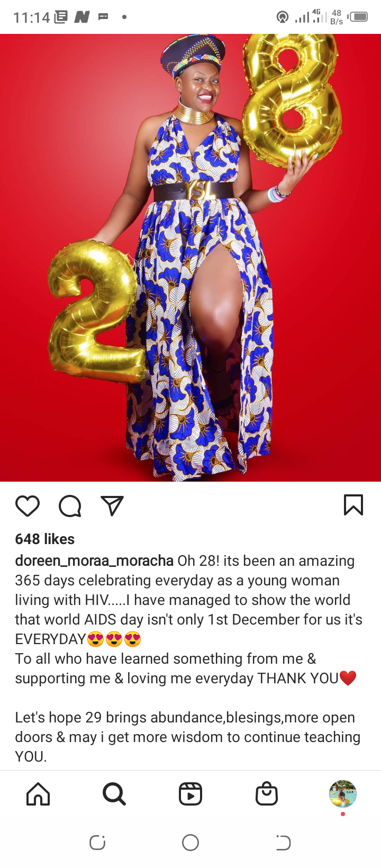Share the post via paper plane icon
Viewport: 381px width, 868px height.
(x=112, y=505)
